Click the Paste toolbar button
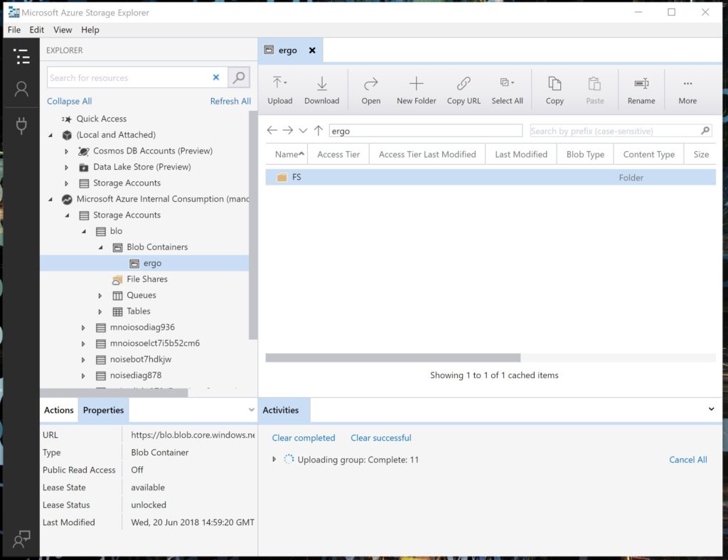 pyautogui.click(x=595, y=90)
